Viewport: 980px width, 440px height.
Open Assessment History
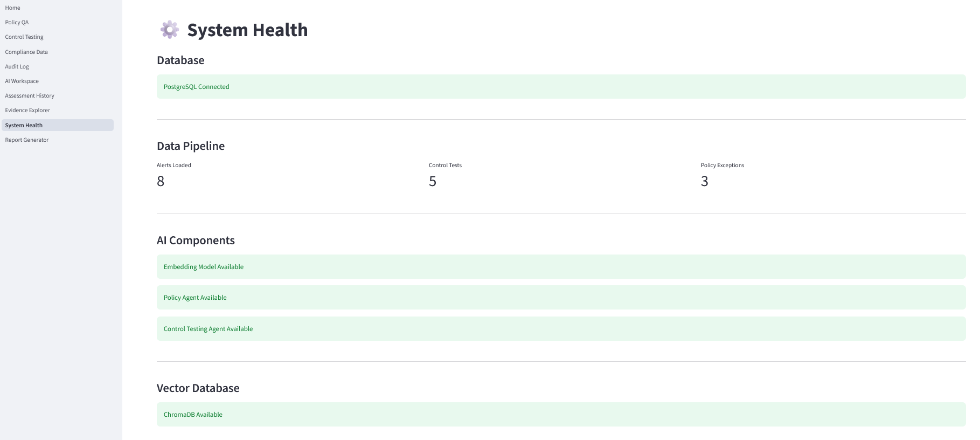pyautogui.click(x=30, y=95)
